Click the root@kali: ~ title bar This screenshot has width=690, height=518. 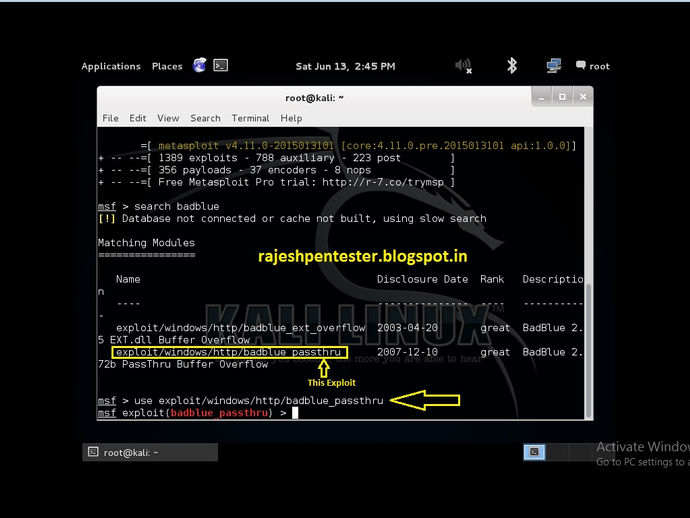tap(314, 98)
